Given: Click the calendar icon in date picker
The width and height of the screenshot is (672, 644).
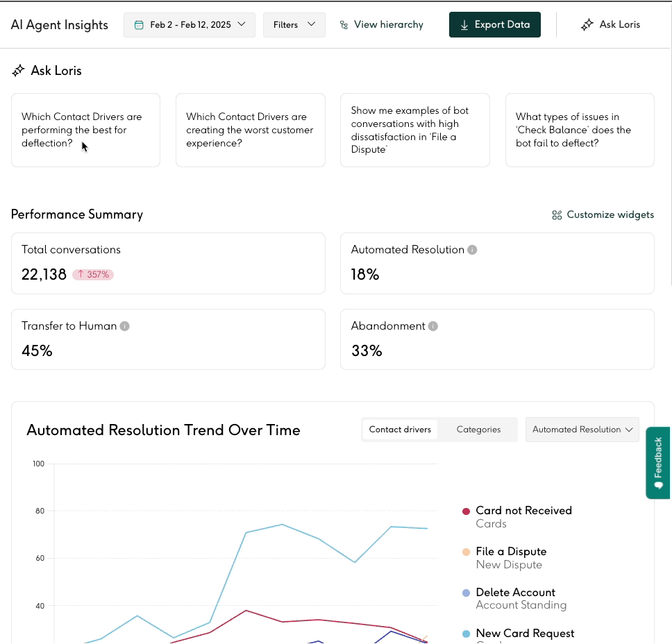Looking at the screenshot, I should coord(139,25).
